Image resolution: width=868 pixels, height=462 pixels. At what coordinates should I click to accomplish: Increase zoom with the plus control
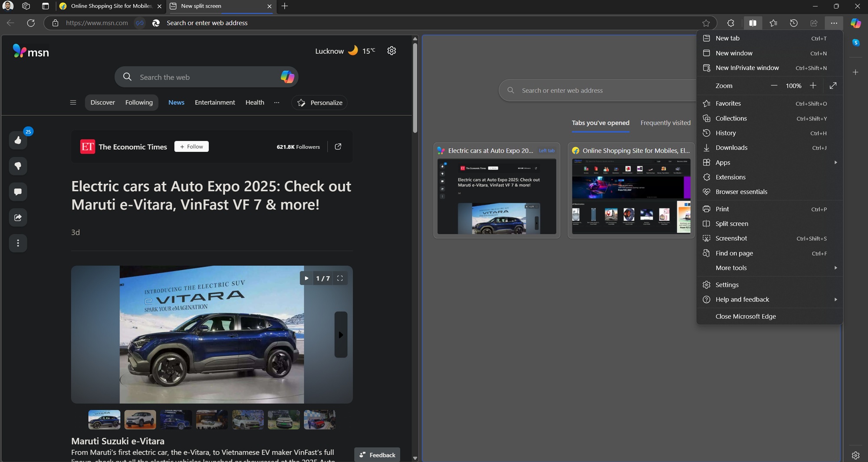813,85
